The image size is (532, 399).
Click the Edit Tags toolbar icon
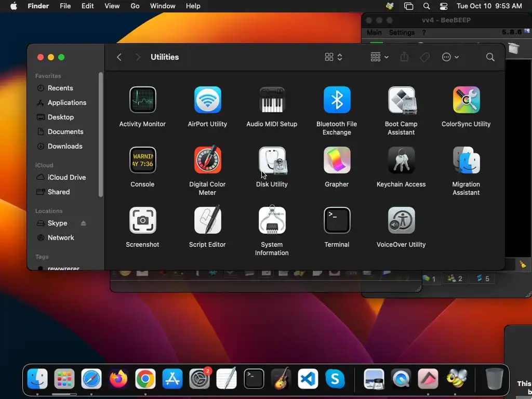pyautogui.click(x=425, y=57)
